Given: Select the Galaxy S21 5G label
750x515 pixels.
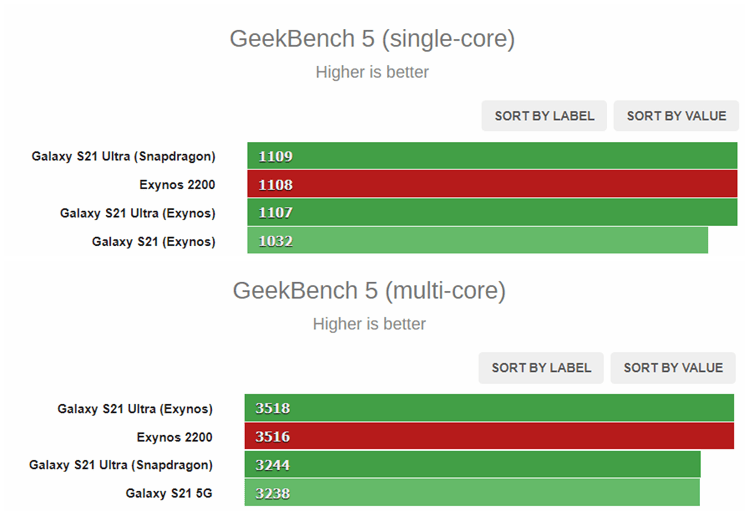Looking at the screenshot, I should (x=169, y=493).
